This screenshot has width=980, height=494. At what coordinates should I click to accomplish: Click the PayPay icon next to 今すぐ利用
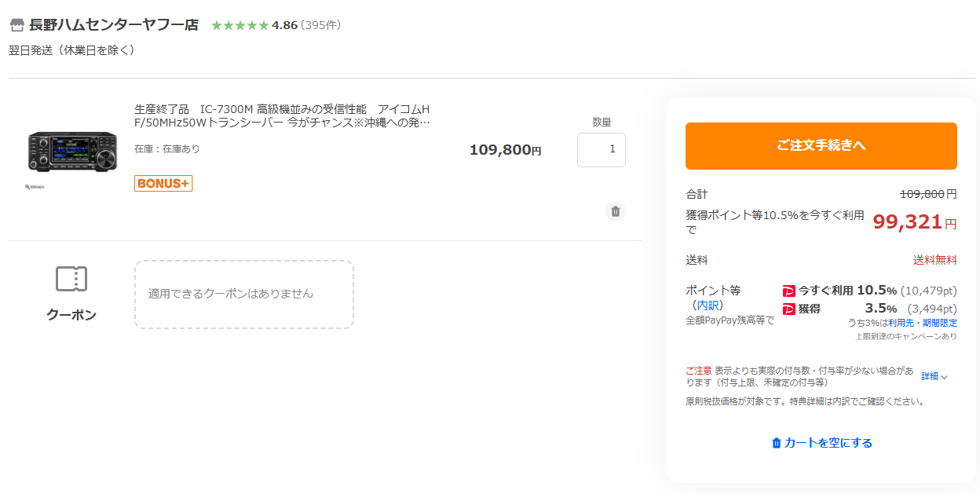coord(789,291)
